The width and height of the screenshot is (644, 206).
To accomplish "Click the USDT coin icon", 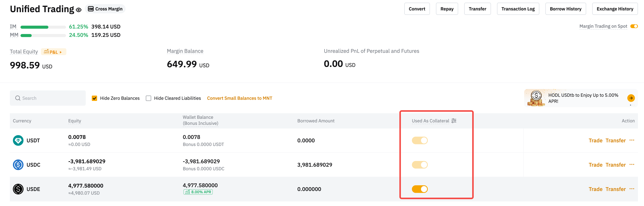I will click(18, 141).
